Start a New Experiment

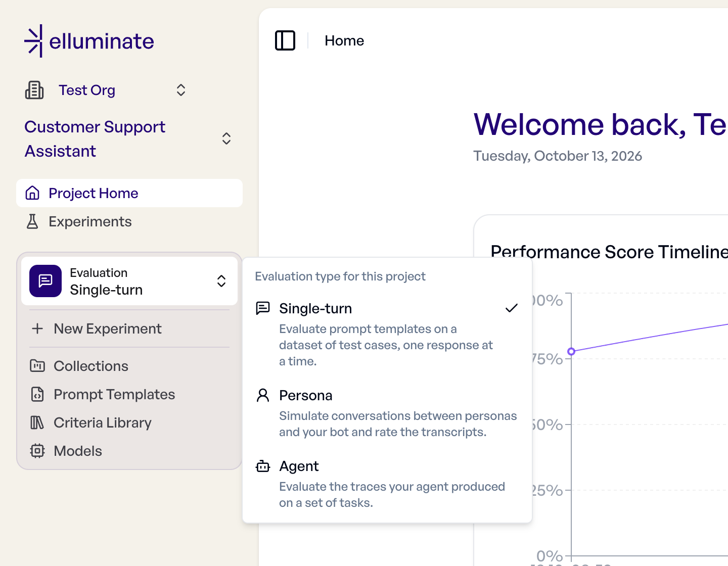tap(129, 328)
